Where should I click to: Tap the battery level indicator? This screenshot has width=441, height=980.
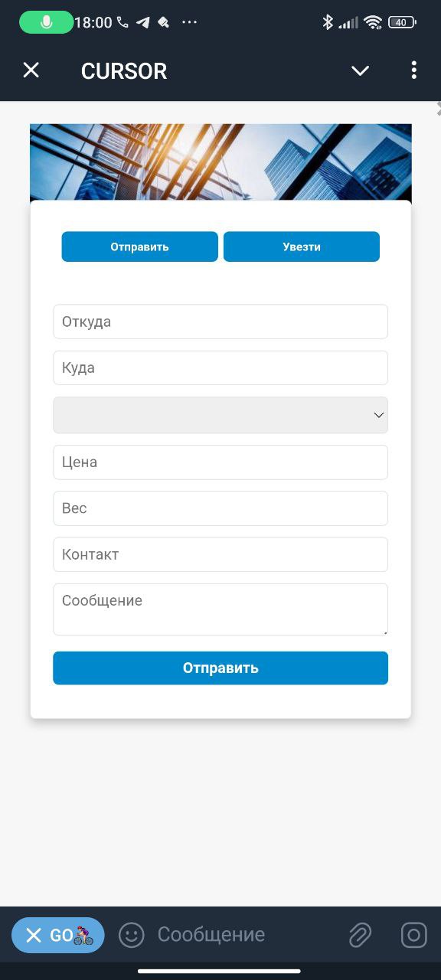tap(403, 22)
